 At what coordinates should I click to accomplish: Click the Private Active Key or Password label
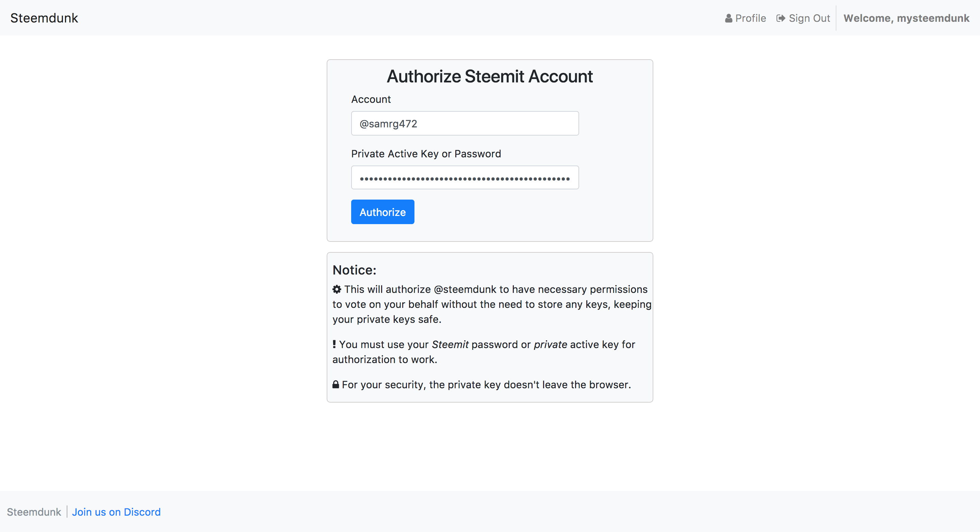click(426, 154)
